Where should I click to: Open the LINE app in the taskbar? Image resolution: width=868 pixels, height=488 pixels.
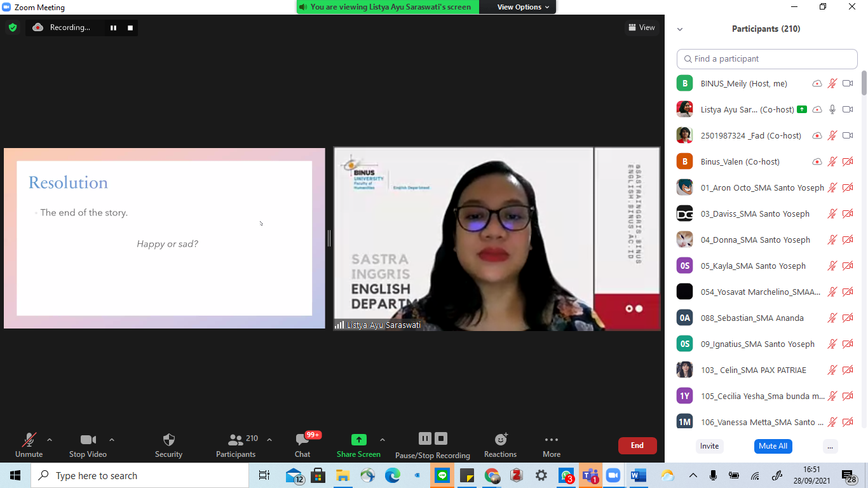pyautogui.click(x=442, y=475)
